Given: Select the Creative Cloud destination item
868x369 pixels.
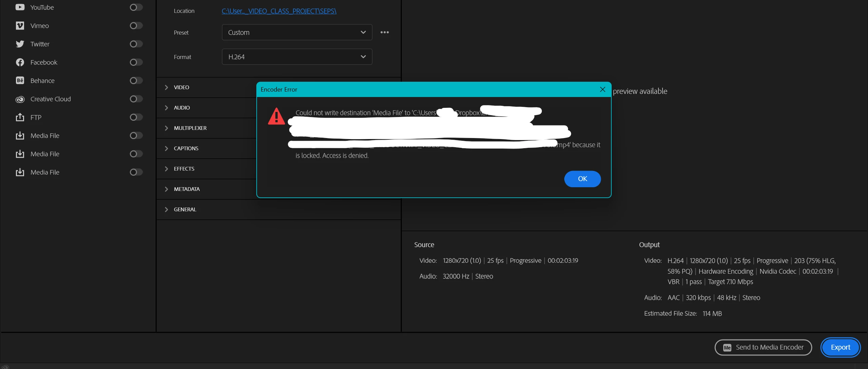Looking at the screenshot, I should (x=51, y=99).
